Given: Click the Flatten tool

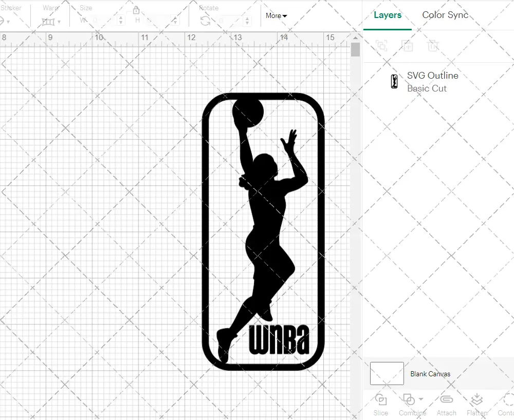Looking at the screenshot, I should (x=476, y=405).
